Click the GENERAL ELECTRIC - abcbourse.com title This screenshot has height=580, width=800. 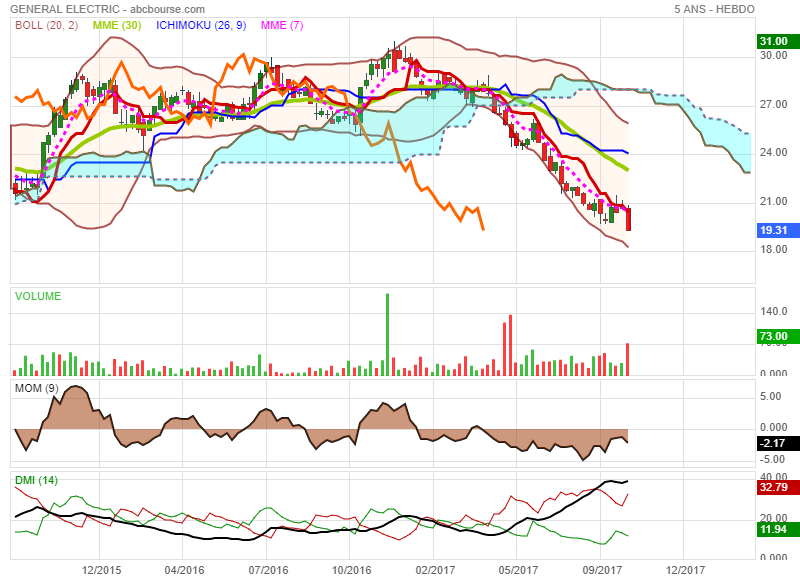(108, 9)
